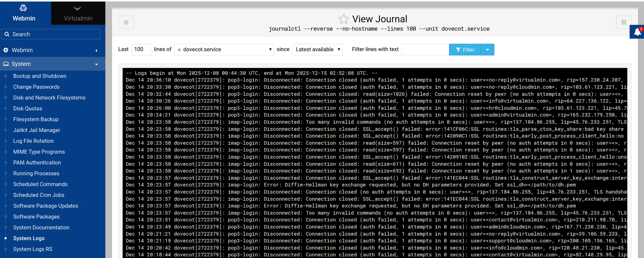Click the gear settings icon near title
The width and height of the screenshot is (644, 258).
click(x=126, y=22)
